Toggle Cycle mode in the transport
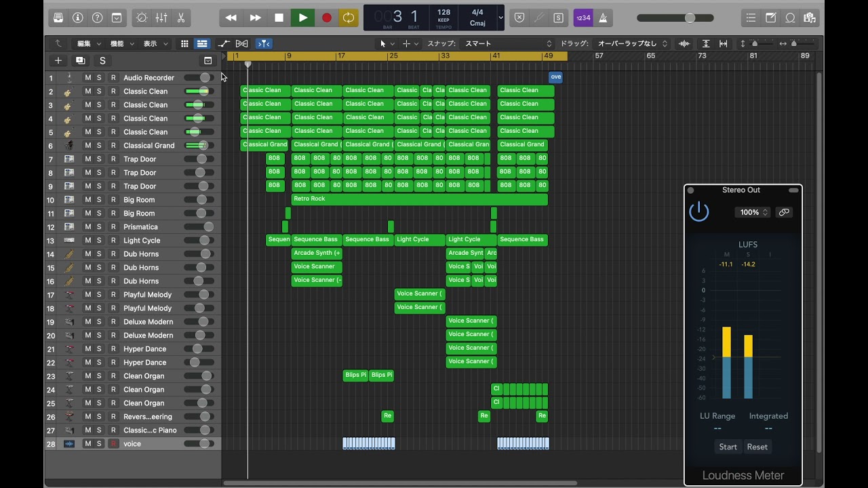This screenshot has height=488, width=868. [349, 18]
